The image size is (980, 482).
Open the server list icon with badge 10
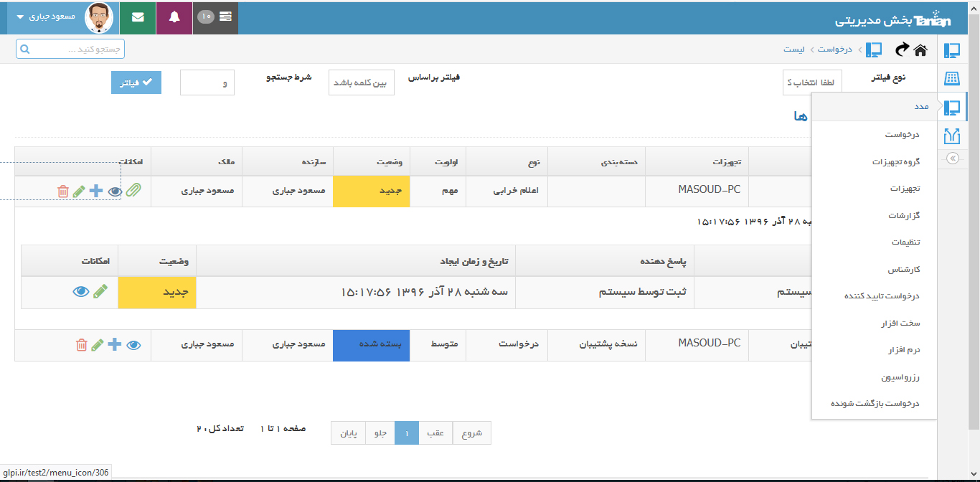[x=216, y=18]
